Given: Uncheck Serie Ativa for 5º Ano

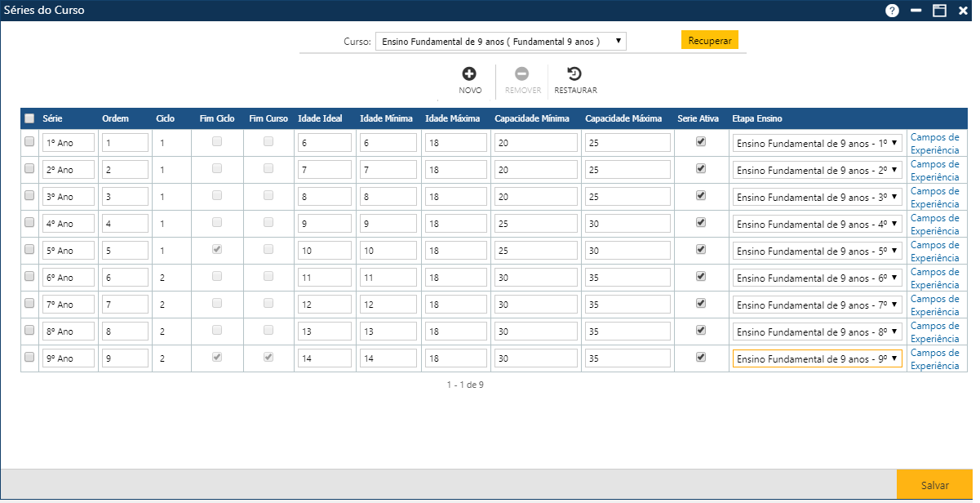Looking at the screenshot, I should tap(699, 249).
